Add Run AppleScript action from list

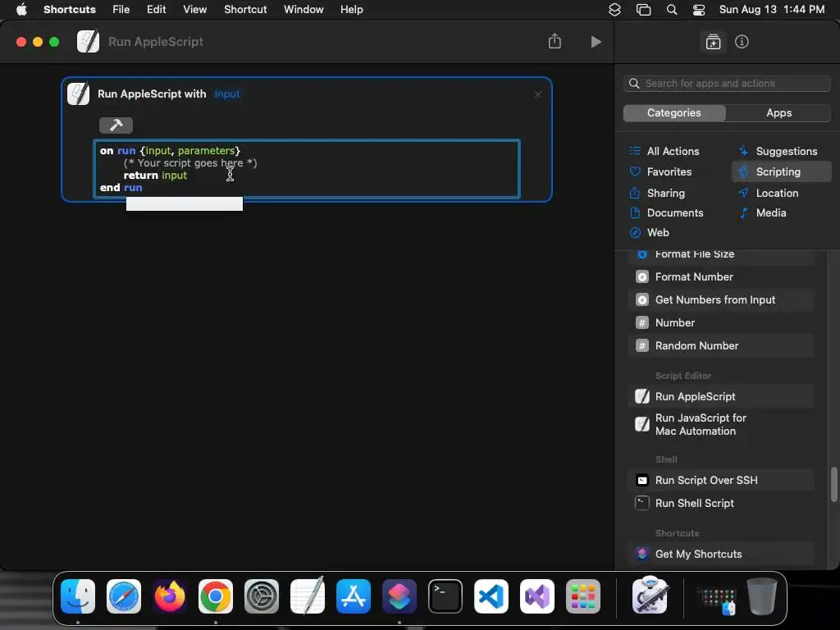click(x=720, y=397)
